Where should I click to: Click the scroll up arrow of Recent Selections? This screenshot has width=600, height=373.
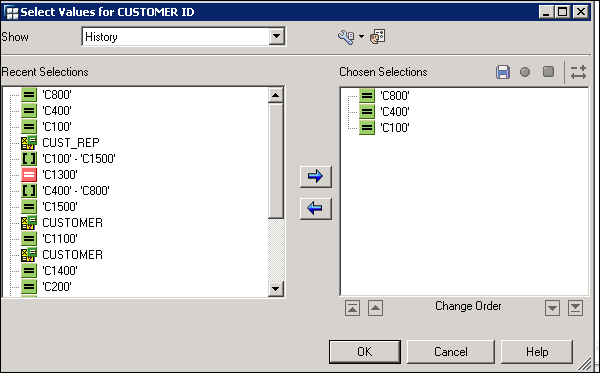coord(276,95)
